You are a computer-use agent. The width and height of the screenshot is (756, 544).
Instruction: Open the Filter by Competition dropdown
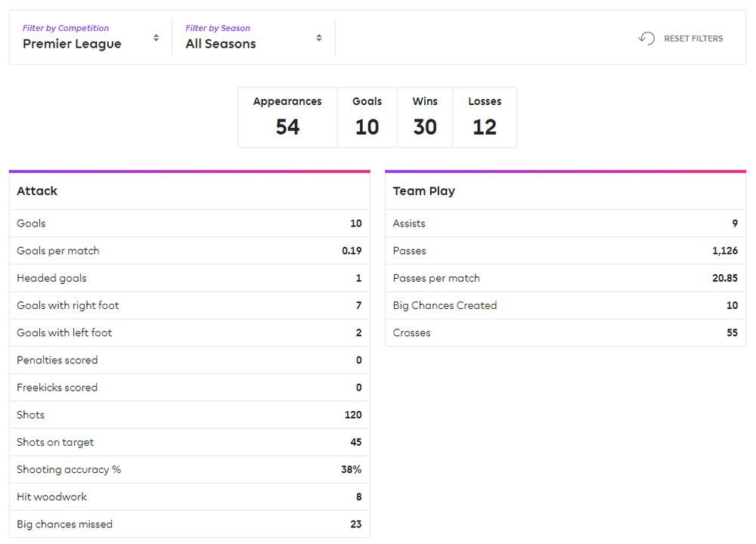91,38
